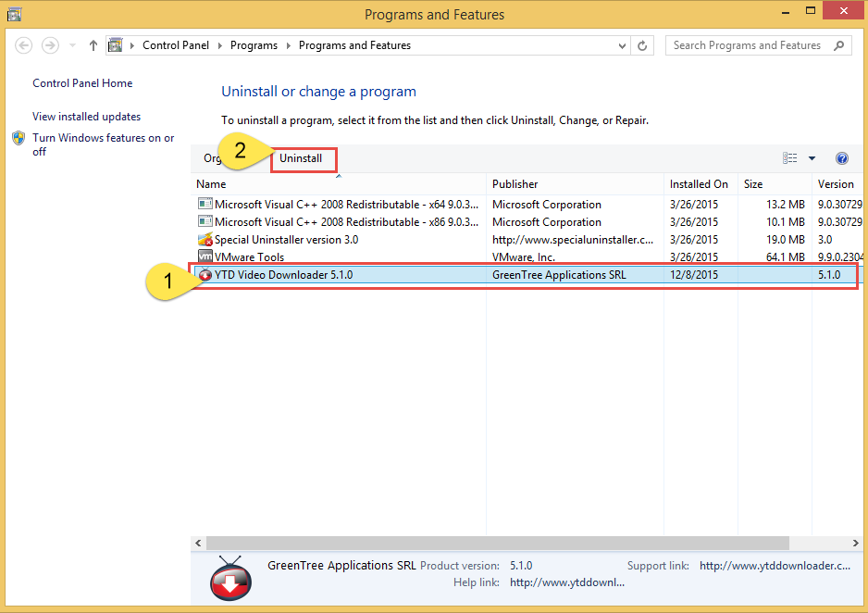Image resolution: width=868 pixels, height=613 pixels.
Task: Click Control Panel in the breadcrumb
Action: point(176,45)
